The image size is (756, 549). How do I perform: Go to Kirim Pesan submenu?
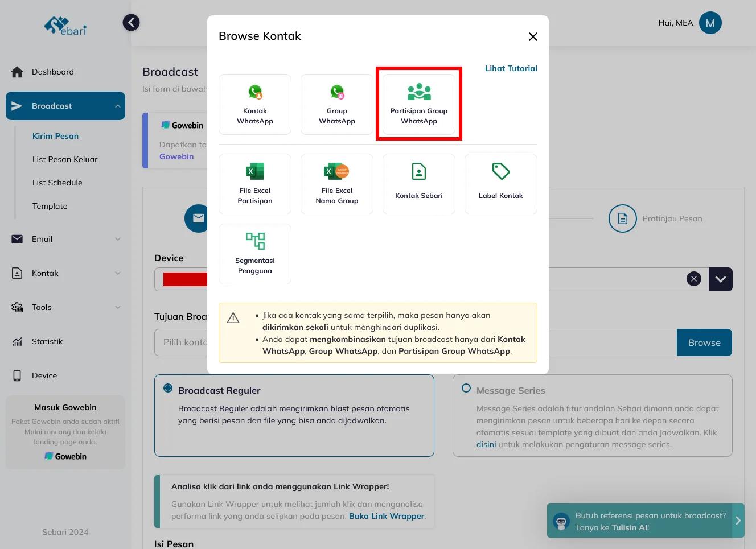(x=55, y=136)
